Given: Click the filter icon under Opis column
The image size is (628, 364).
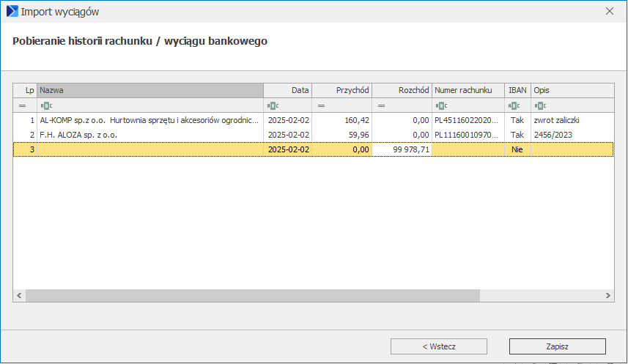Looking at the screenshot, I should click(539, 105).
